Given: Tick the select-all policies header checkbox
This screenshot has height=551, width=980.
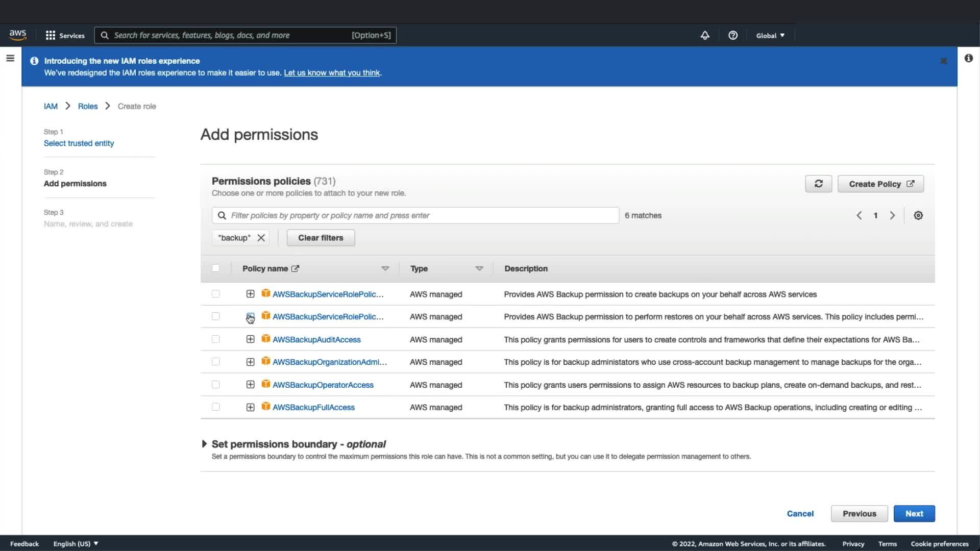Looking at the screenshot, I should pos(215,268).
